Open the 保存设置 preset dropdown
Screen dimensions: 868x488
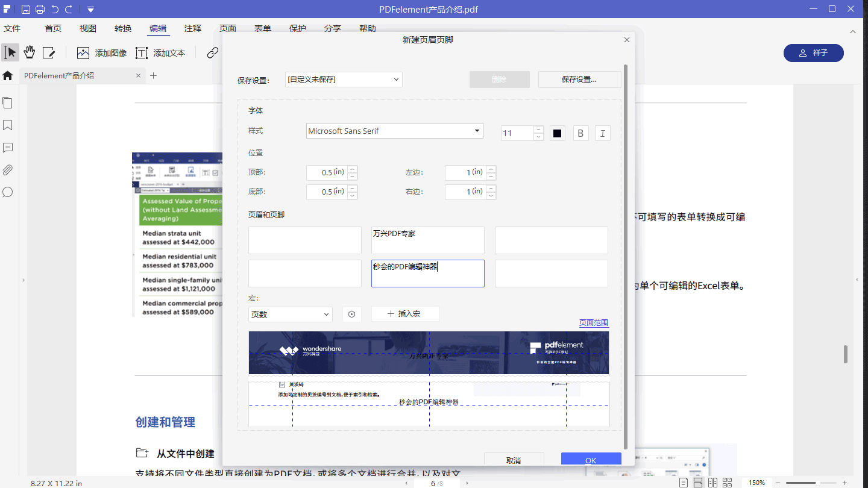344,80
